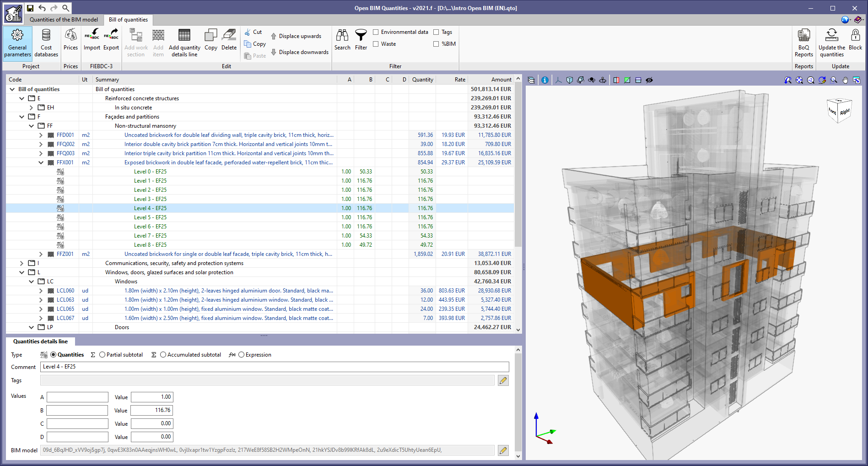Viewport: 868px width, 466px height.
Task: Delete the selected line
Action: pyautogui.click(x=229, y=40)
